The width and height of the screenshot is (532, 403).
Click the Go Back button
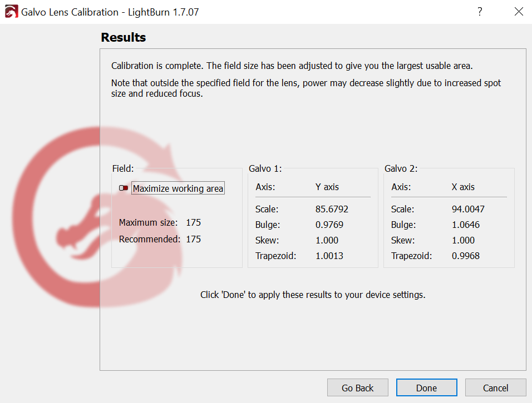pyautogui.click(x=358, y=388)
